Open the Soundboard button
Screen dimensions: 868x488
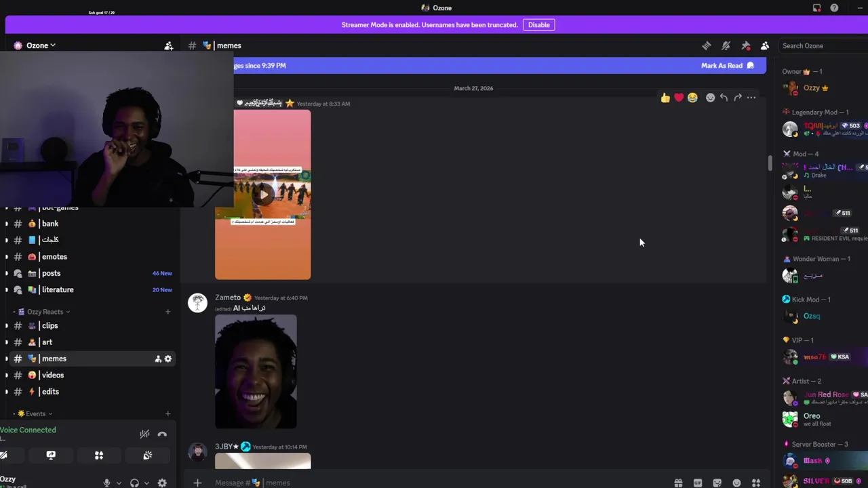(148, 455)
